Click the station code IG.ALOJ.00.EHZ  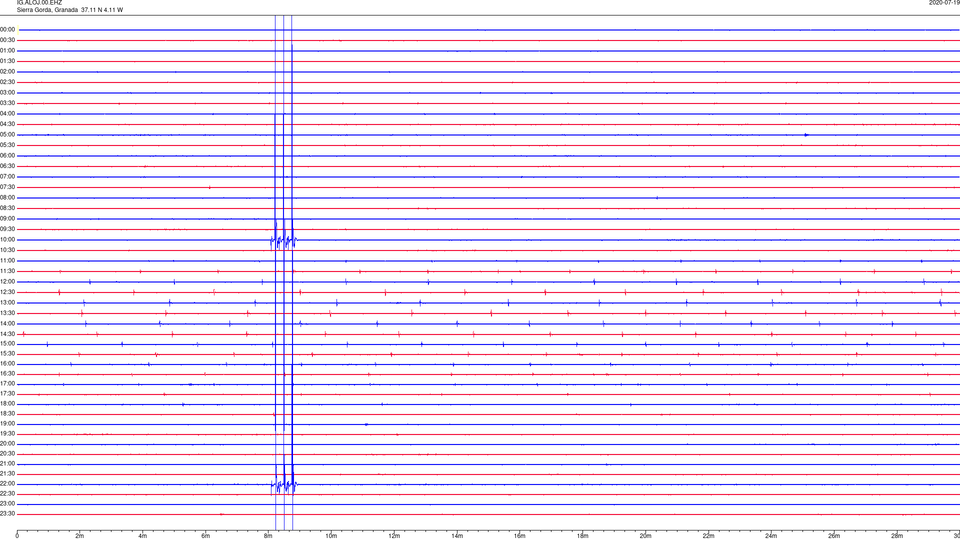click(39, 2)
